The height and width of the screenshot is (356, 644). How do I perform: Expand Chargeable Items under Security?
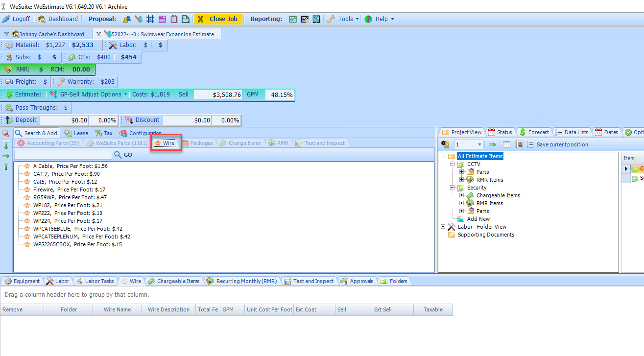click(x=461, y=195)
